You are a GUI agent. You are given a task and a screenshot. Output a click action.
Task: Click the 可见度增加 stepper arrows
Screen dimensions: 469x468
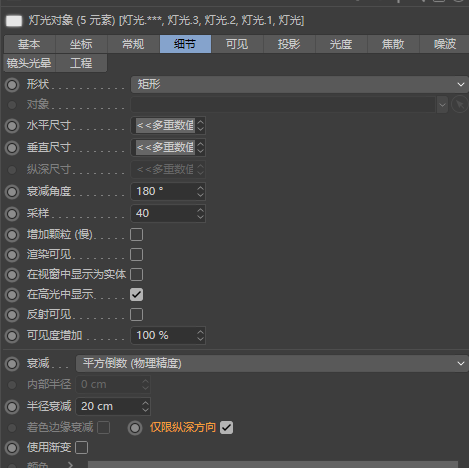tap(200, 336)
